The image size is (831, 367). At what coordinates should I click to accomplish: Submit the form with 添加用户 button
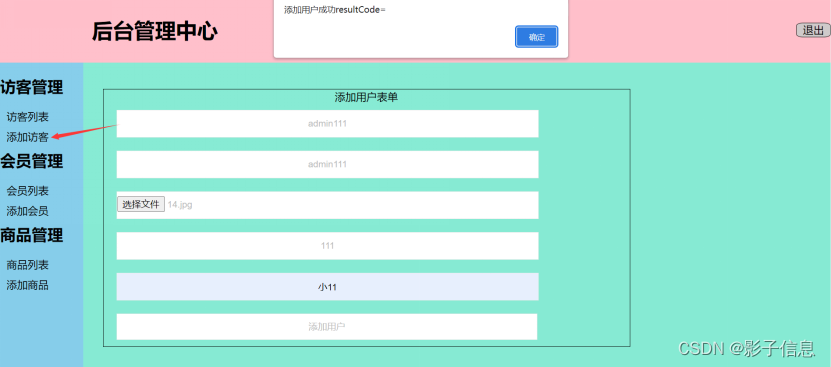(x=327, y=327)
